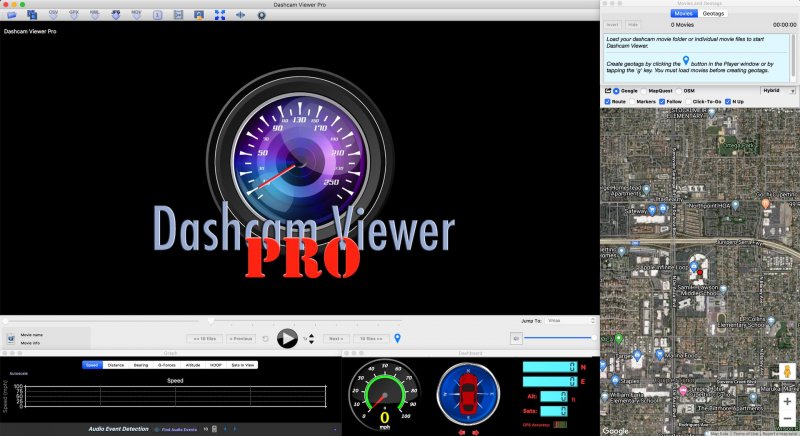The image size is (800, 436).
Task: Skip ahead with '10 files >>' button
Action: (371, 339)
